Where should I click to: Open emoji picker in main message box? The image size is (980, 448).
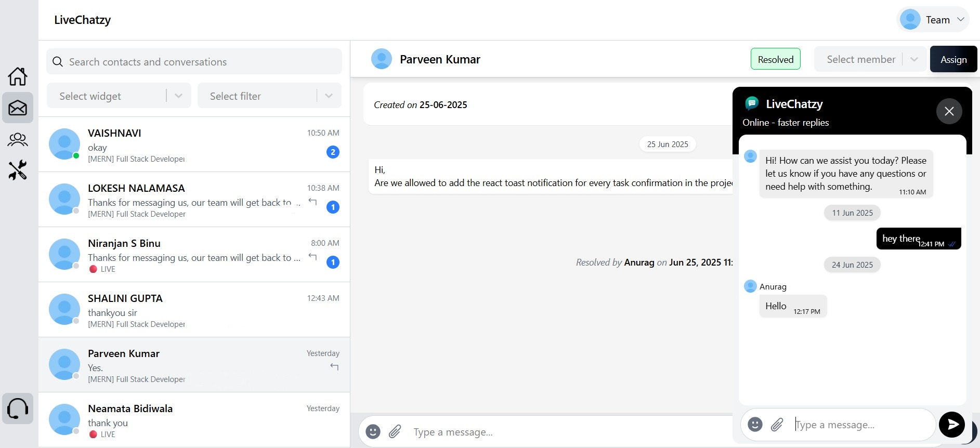373,431
